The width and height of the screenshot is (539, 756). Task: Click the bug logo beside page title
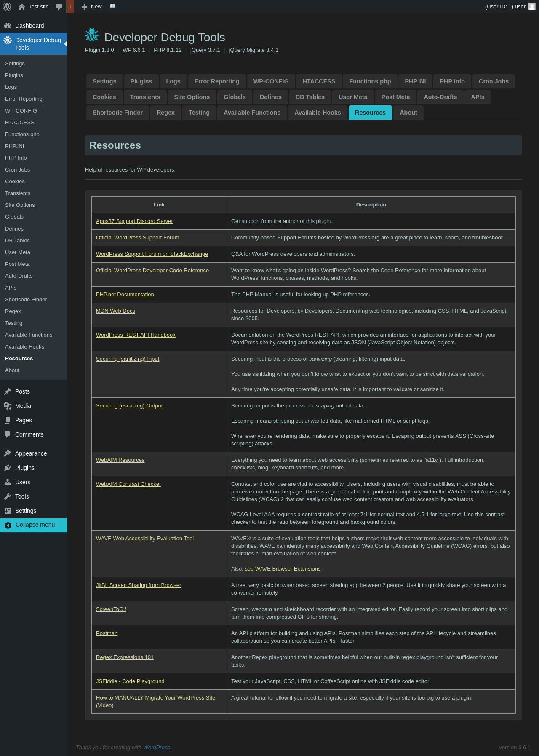pos(92,35)
